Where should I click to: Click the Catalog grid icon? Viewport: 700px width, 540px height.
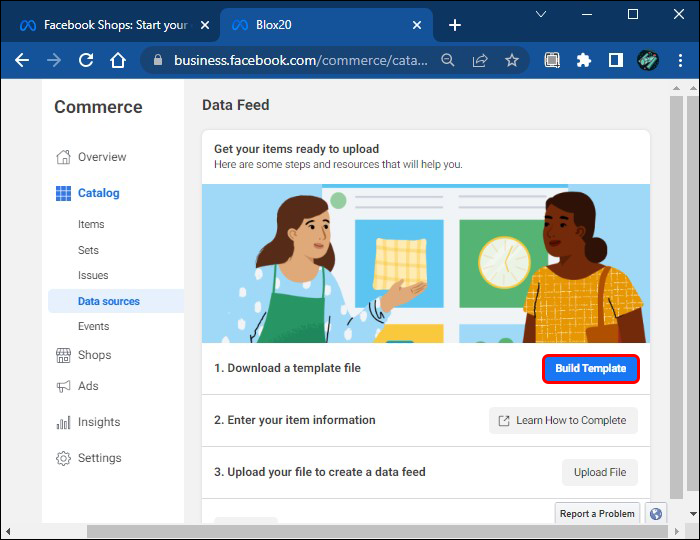click(64, 193)
